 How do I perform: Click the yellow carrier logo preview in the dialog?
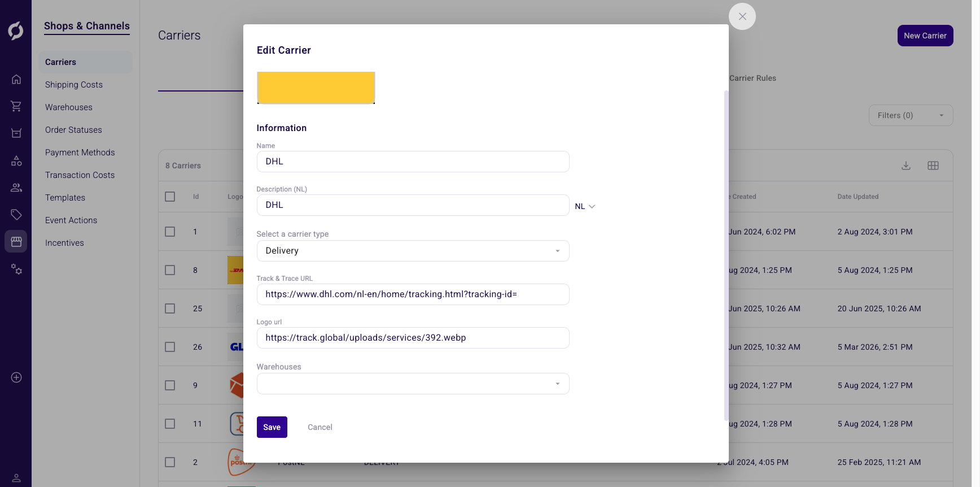(x=316, y=88)
